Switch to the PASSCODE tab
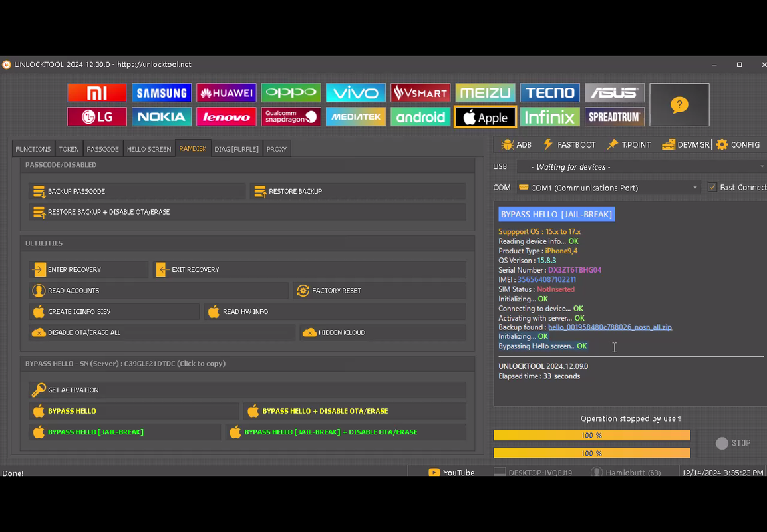767x532 pixels. click(102, 149)
